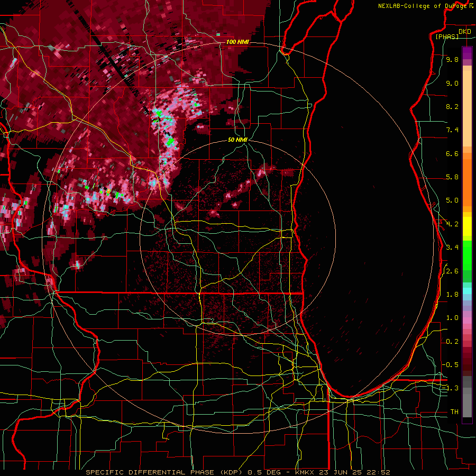The image size is (476, 476).
Task: Pick the pink segment of the color bar
Action: click(467, 321)
